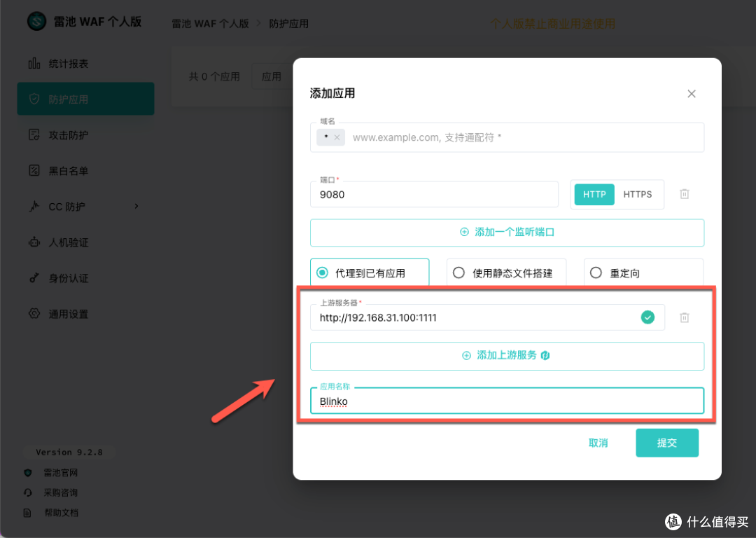Image resolution: width=756 pixels, height=538 pixels.
Task: Click the 防护应用 shield icon
Action: [x=34, y=99]
